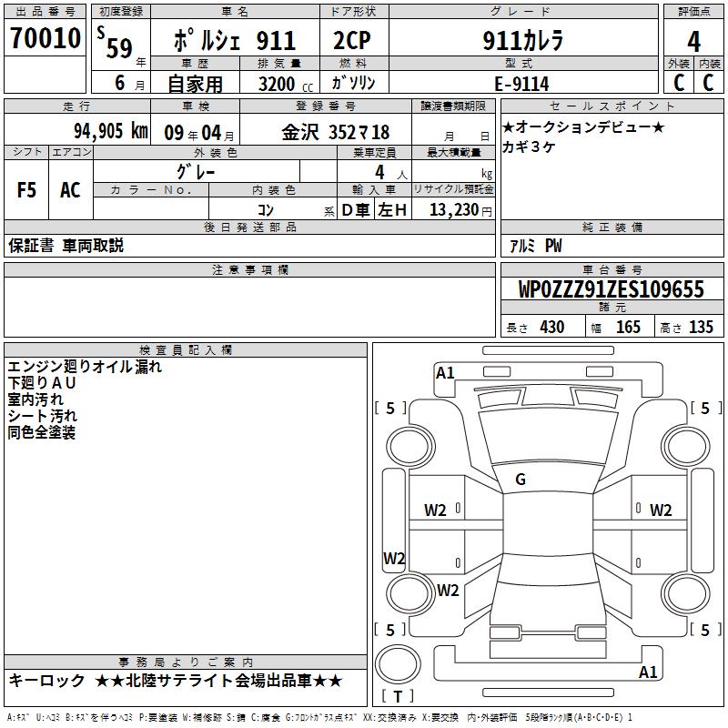Select the registration number 金沢 352マ18
728x728 pixels.
pos(336,132)
